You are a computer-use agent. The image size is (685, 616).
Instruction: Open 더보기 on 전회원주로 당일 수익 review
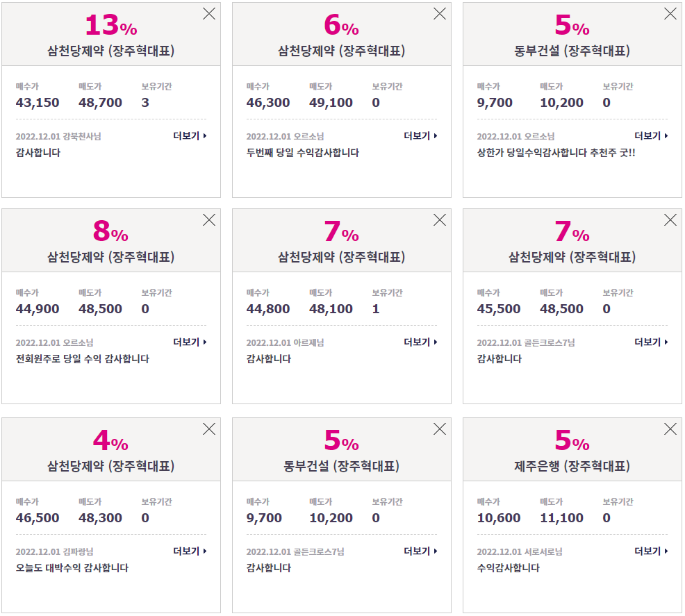pyautogui.click(x=190, y=342)
